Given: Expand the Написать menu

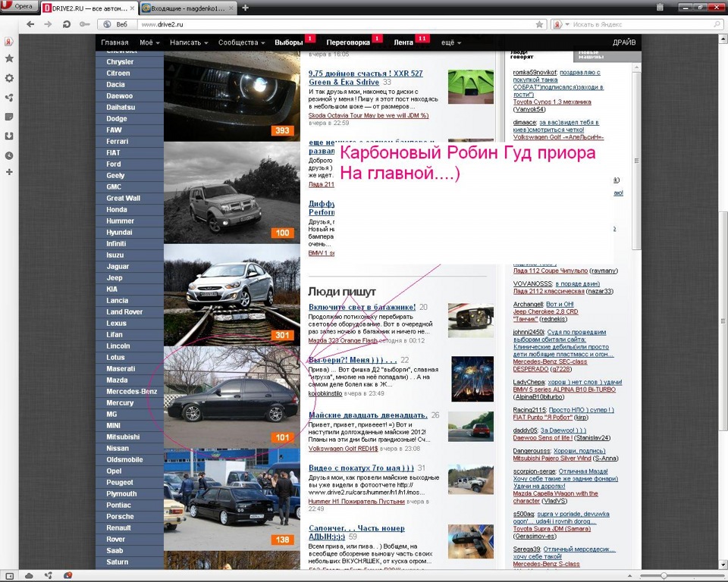Looking at the screenshot, I should [x=189, y=42].
